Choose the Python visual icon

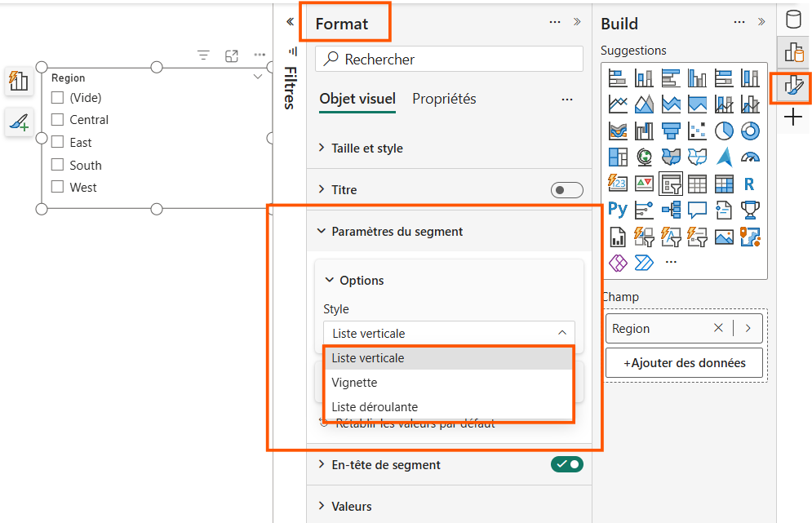(617, 210)
